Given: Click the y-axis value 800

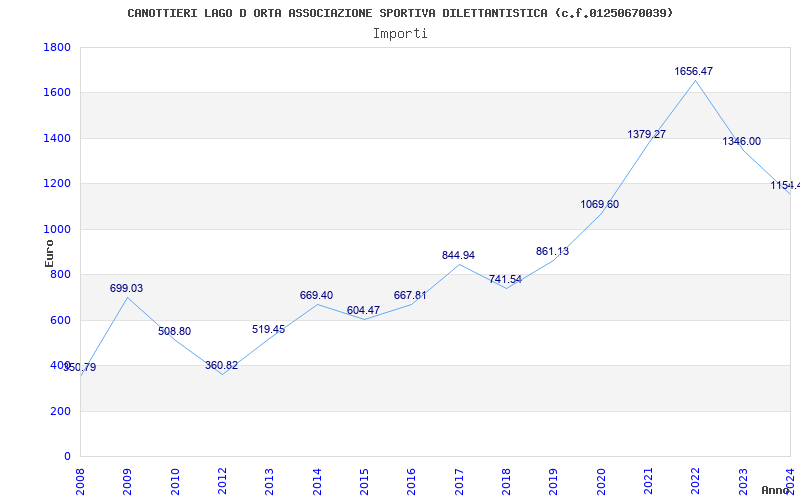Looking at the screenshot, I should (x=60, y=274).
